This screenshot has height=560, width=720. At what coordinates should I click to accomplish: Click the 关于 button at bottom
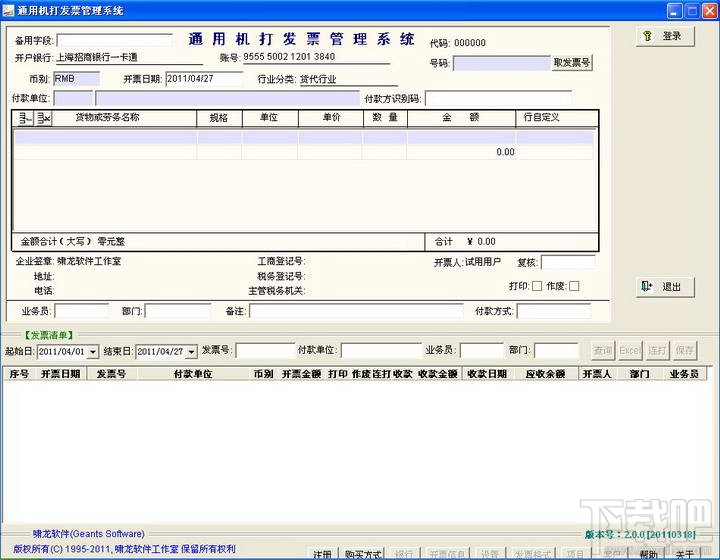click(x=684, y=554)
